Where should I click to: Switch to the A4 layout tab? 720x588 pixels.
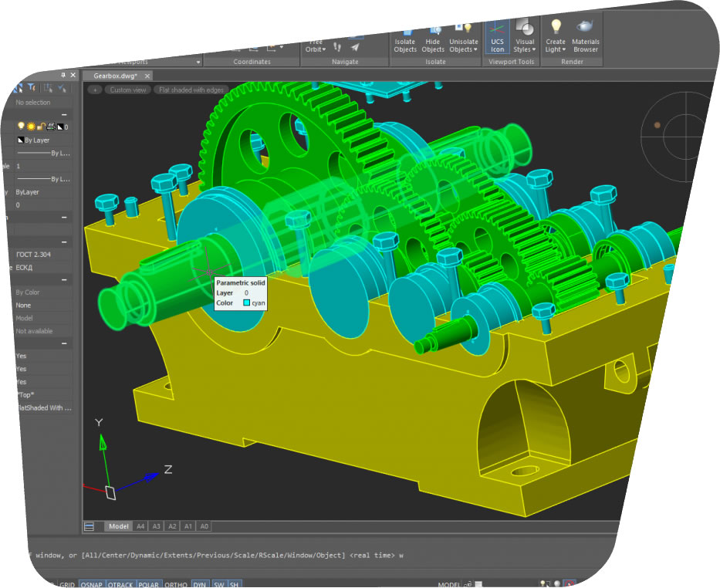pyautogui.click(x=140, y=526)
